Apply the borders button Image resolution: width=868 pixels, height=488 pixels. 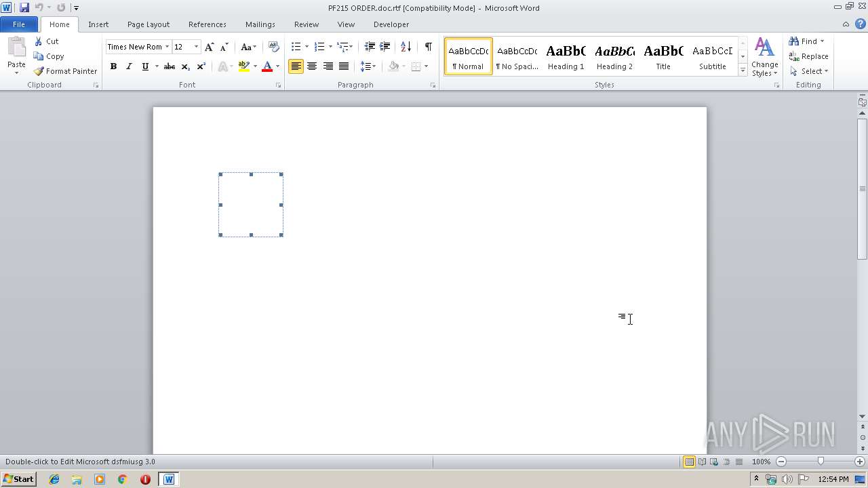click(416, 66)
